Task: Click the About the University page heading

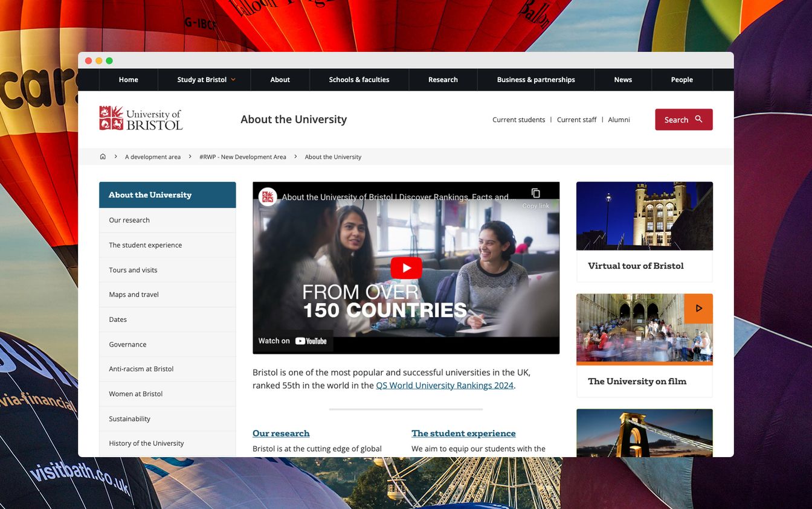Action: pyautogui.click(x=294, y=120)
